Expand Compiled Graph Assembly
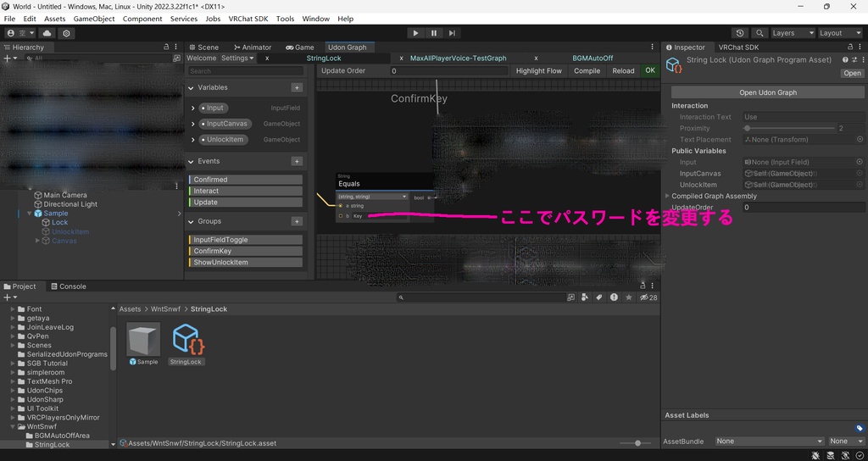This screenshot has width=868, height=461. tap(667, 196)
